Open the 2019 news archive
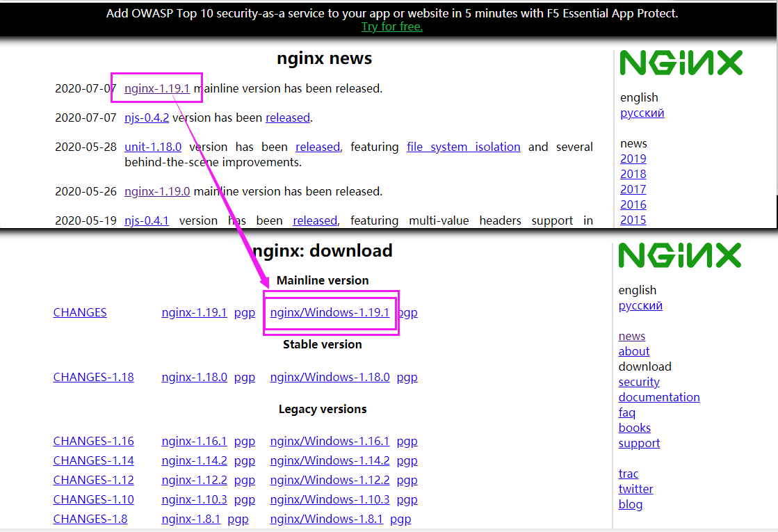778x532 pixels. tap(633, 159)
